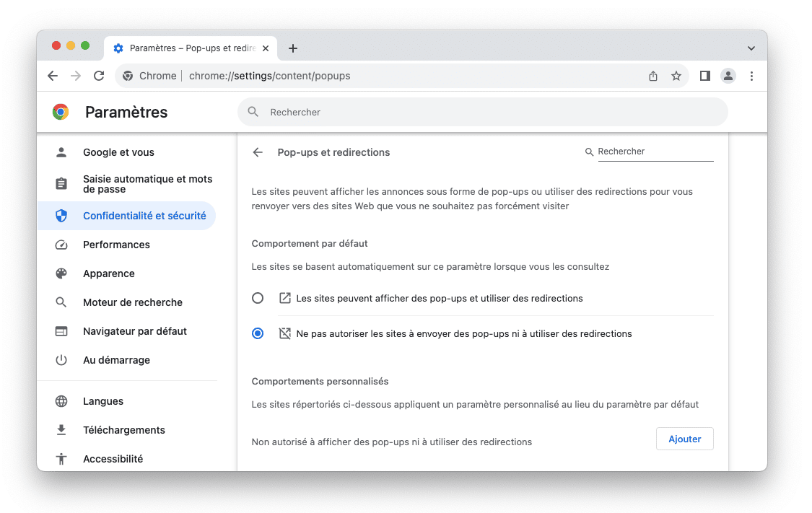Open a new tab with plus button
Screen dimensions: 812x513
tap(292, 48)
